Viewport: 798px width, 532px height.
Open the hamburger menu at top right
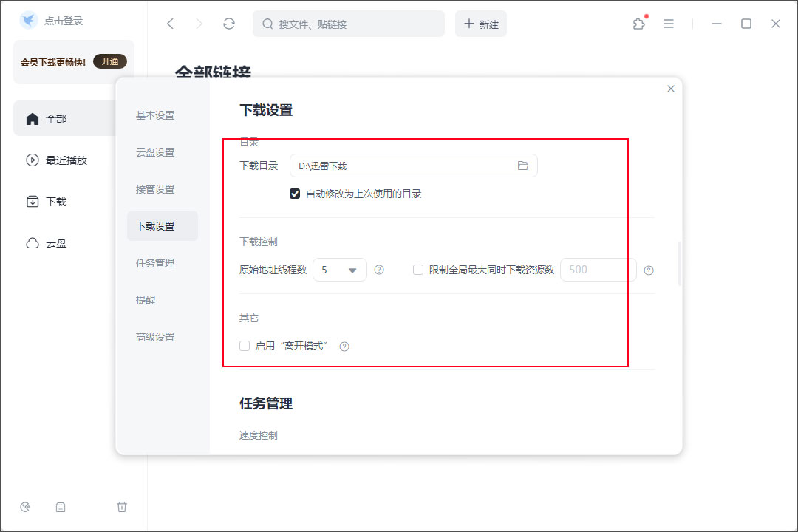(x=669, y=24)
